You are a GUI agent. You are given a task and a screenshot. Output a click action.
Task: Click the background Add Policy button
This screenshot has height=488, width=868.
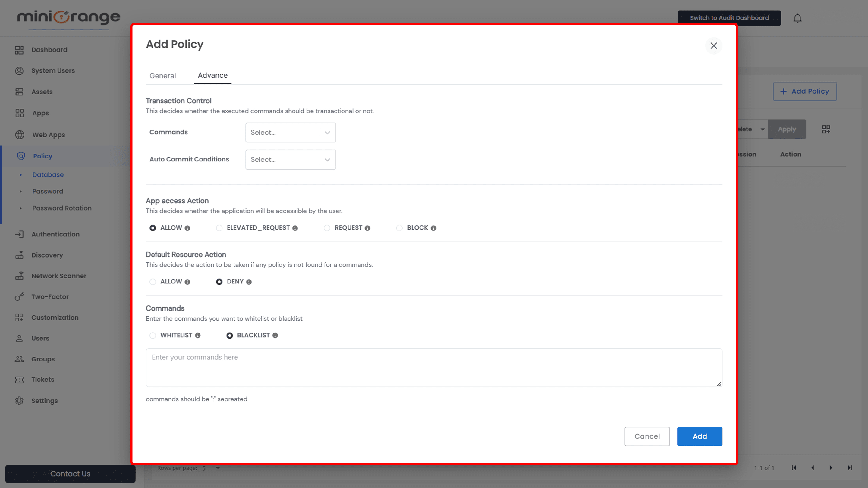coord(805,91)
